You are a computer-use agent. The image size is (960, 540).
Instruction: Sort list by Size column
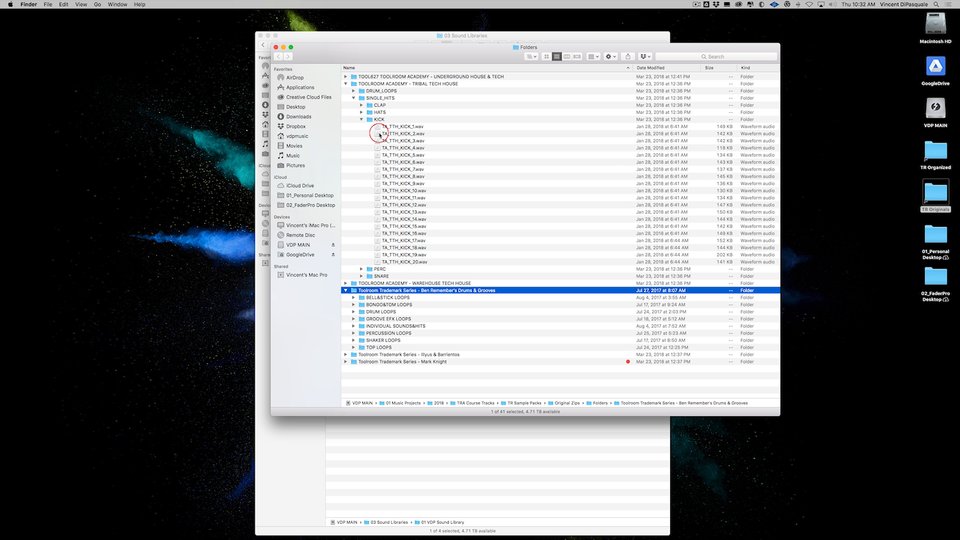pyautogui.click(x=719, y=68)
